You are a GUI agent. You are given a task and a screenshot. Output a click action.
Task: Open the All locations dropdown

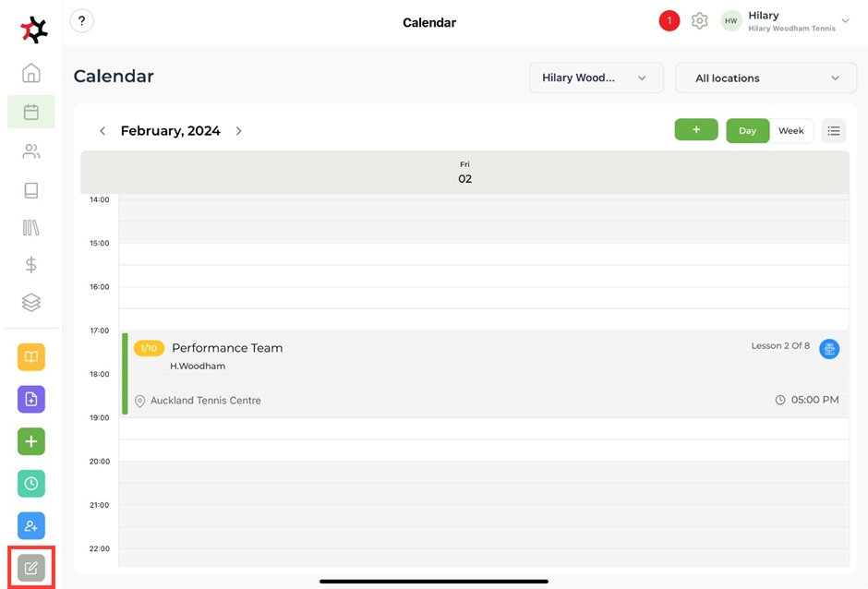click(766, 78)
